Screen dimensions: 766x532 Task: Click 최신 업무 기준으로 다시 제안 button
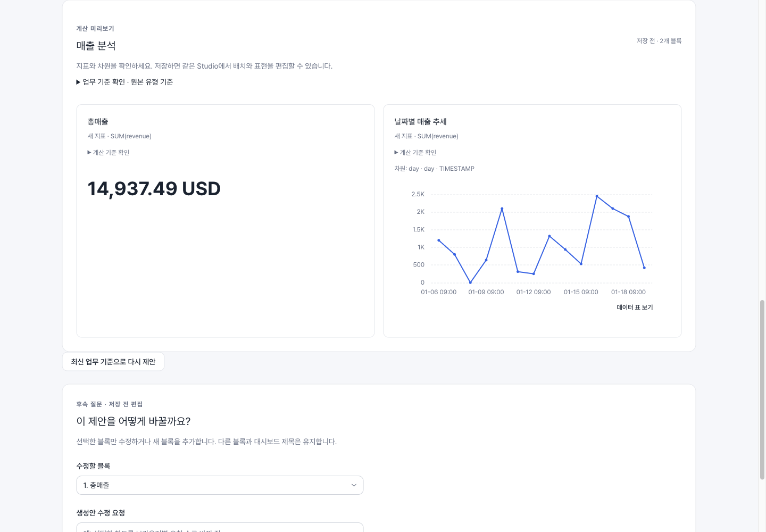pos(113,362)
